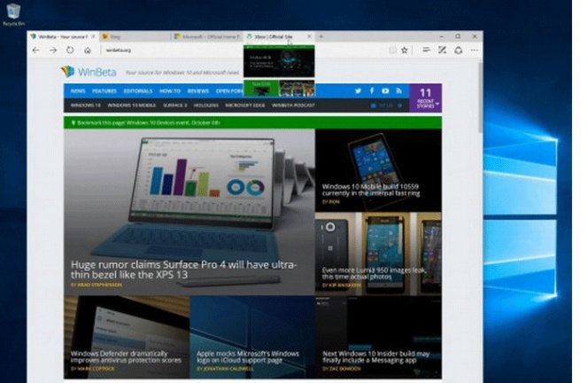Click the winbeta.org address bar
This screenshot has height=383, width=588.
tap(244, 50)
